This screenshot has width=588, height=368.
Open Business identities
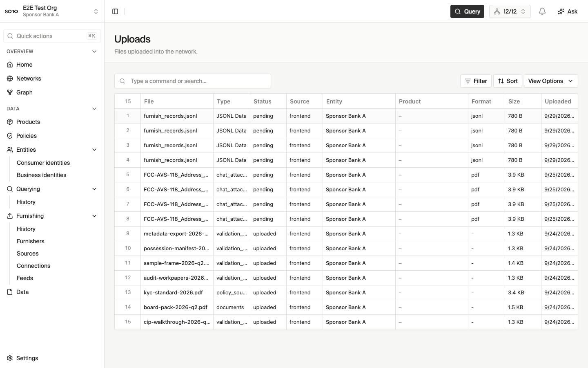[42, 175]
